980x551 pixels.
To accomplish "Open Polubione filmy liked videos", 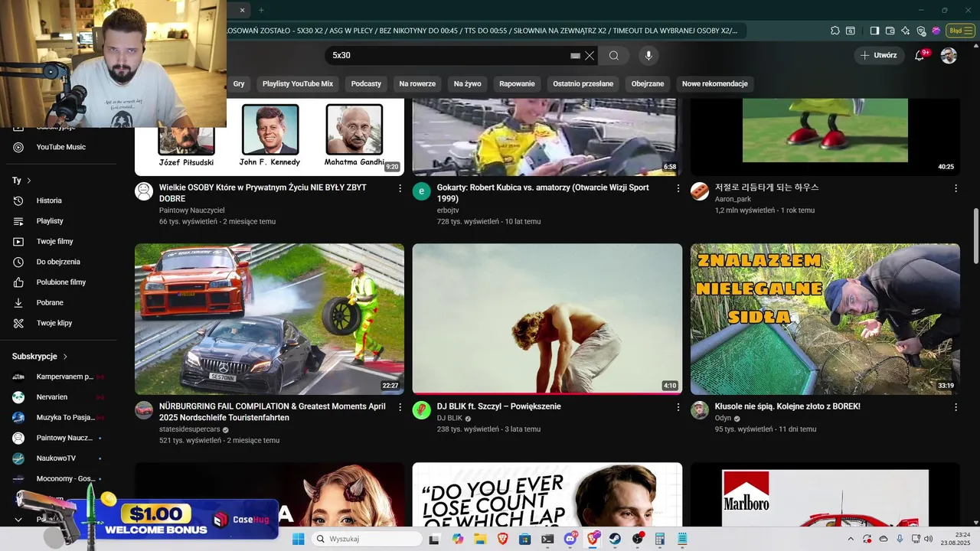I will point(60,282).
